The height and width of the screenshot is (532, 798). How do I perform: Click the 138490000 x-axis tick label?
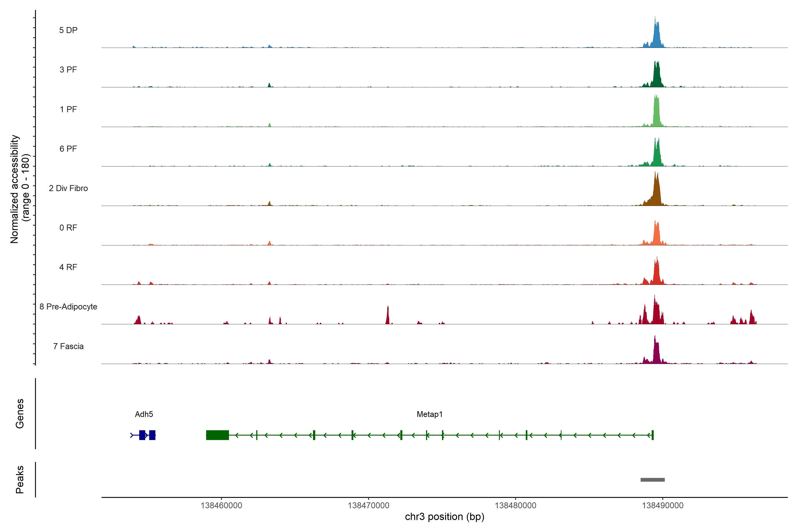point(663,506)
